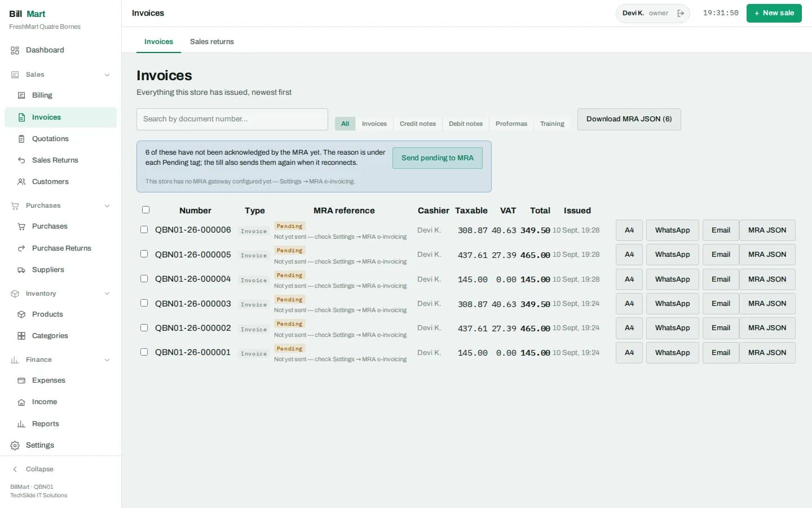Click the Categories grid icon
Image resolution: width=812 pixels, height=508 pixels.
click(x=21, y=336)
